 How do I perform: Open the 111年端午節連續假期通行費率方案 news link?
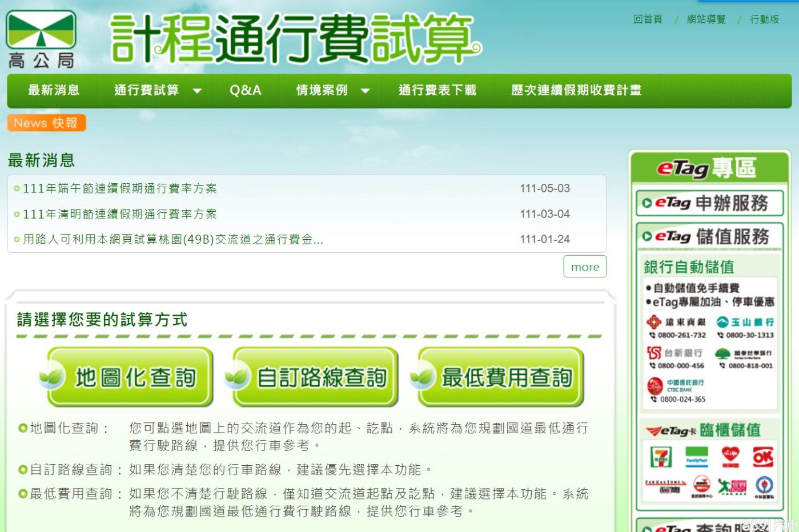[119, 188]
